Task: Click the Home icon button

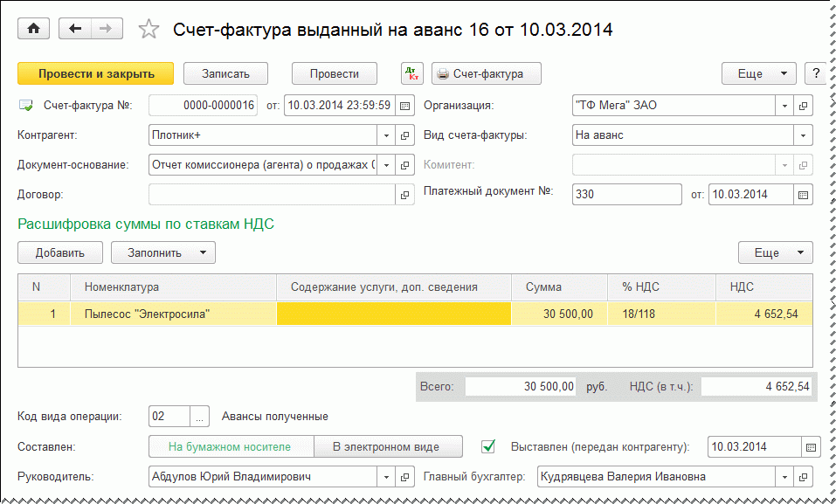Action: [x=34, y=29]
